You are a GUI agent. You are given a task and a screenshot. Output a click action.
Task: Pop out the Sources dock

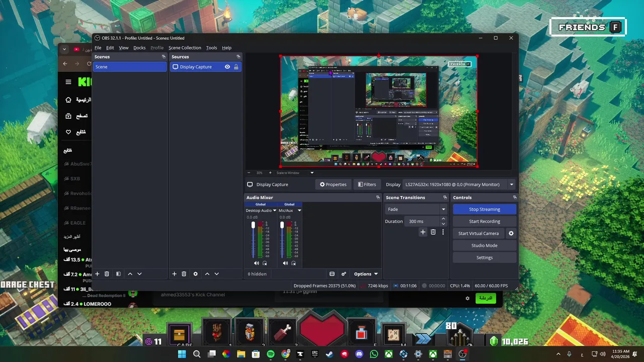click(x=238, y=57)
